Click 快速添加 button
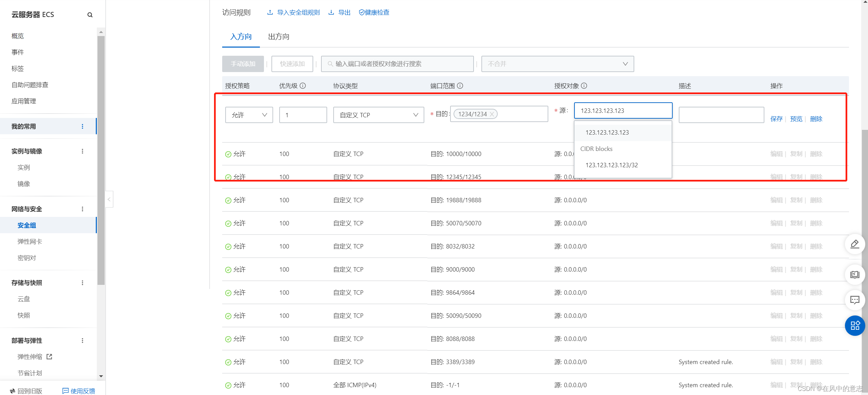868x395 pixels. pyautogui.click(x=292, y=64)
